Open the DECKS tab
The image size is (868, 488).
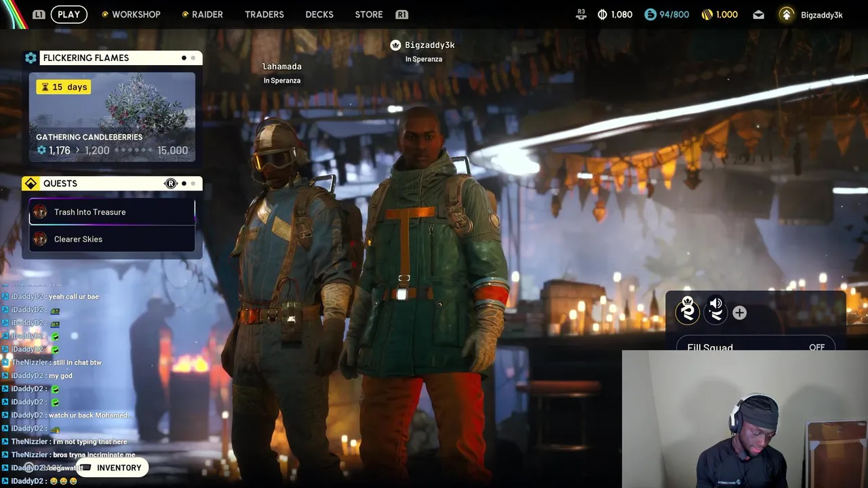[x=319, y=14]
